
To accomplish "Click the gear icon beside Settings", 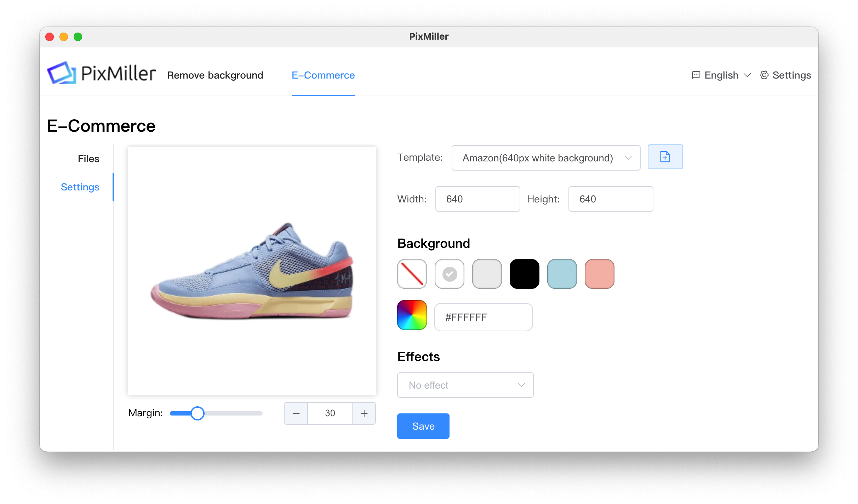I will pos(764,75).
